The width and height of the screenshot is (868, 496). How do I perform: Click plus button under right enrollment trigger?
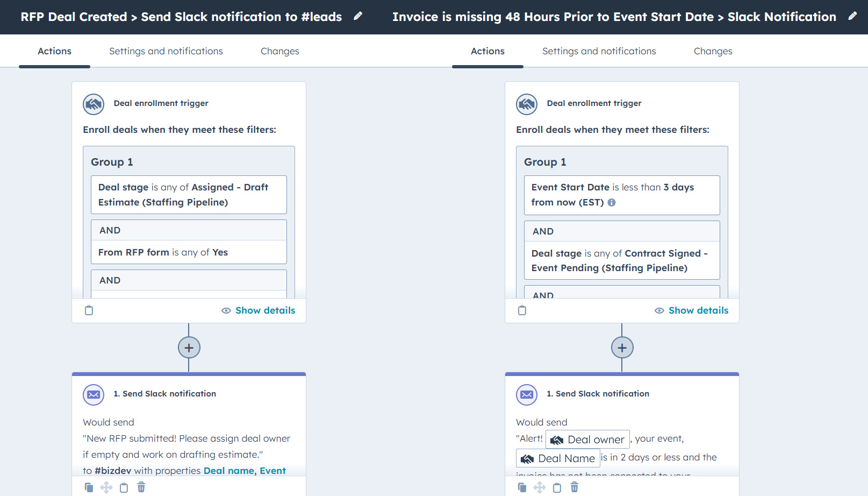coord(622,348)
